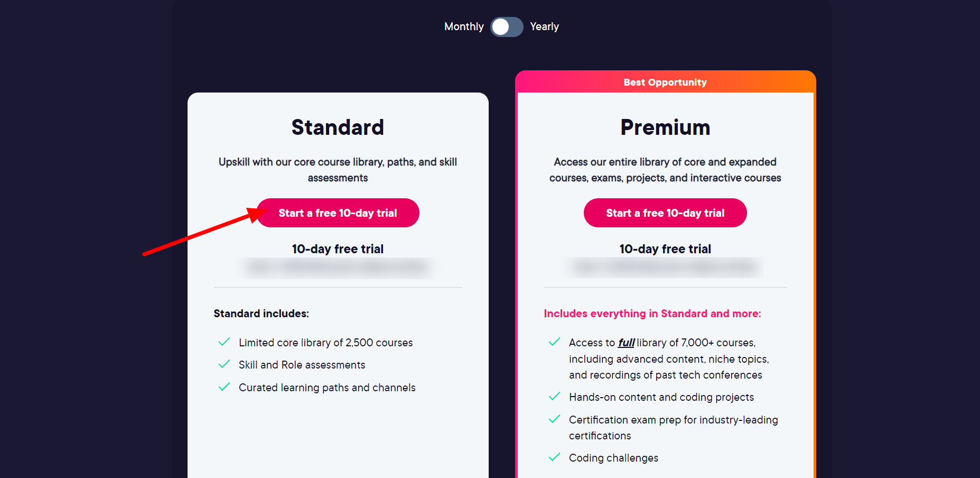This screenshot has width=980, height=478.
Task: Click checkmark beside Certification exam prep
Action: (554, 419)
